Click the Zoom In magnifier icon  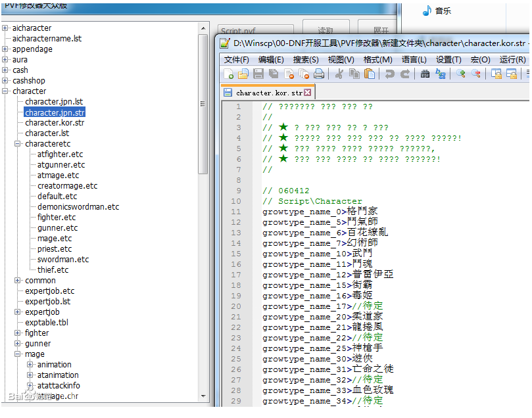click(x=460, y=73)
